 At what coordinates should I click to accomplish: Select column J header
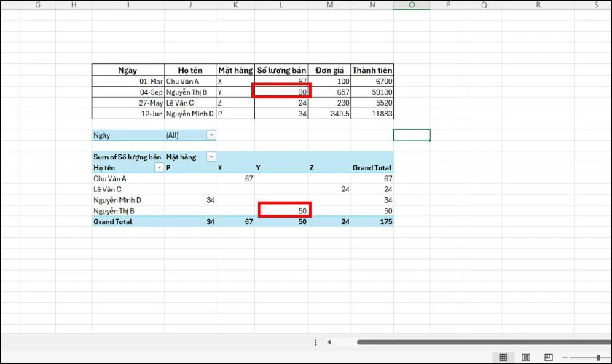coord(190,5)
